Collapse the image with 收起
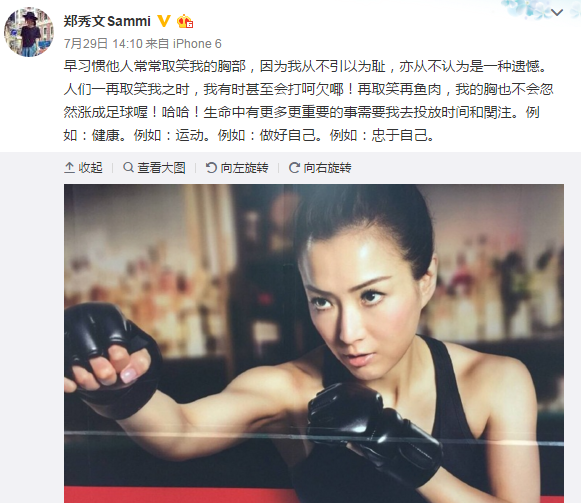 click(x=83, y=168)
